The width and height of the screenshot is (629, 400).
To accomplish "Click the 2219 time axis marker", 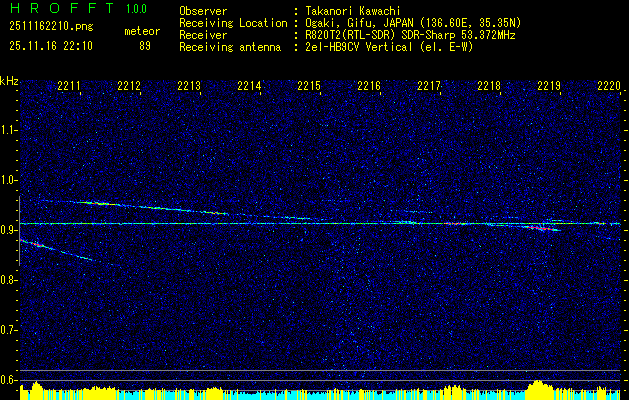I will [549, 86].
